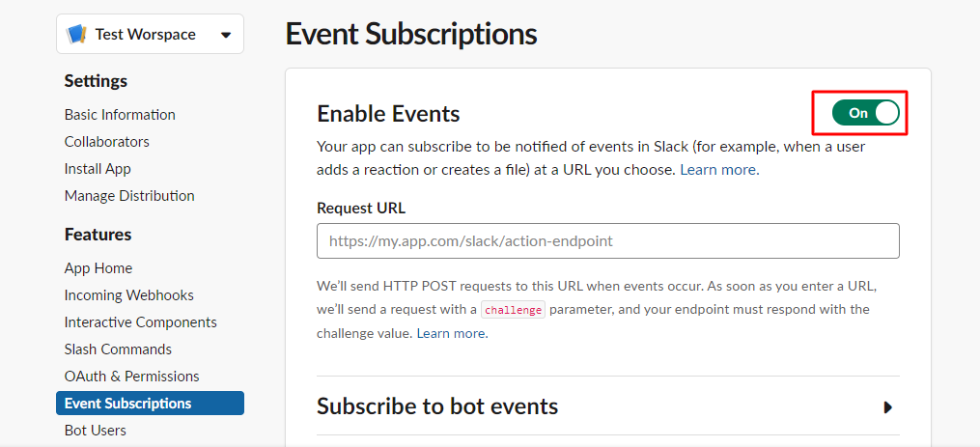This screenshot has width=980, height=447.
Task: Expand the Subscribe to bot events section
Action: click(x=887, y=407)
